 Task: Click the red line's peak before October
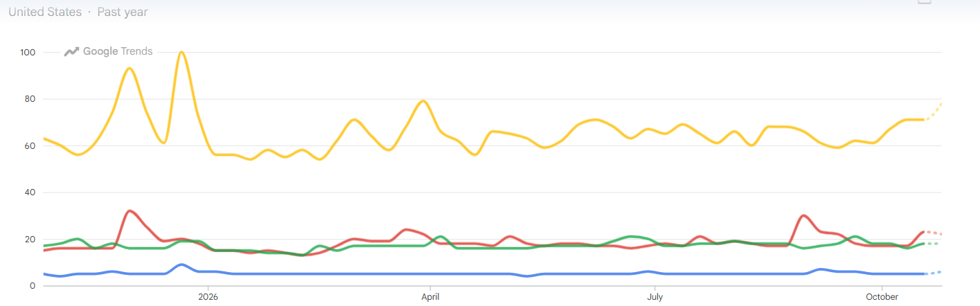pos(803,216)
